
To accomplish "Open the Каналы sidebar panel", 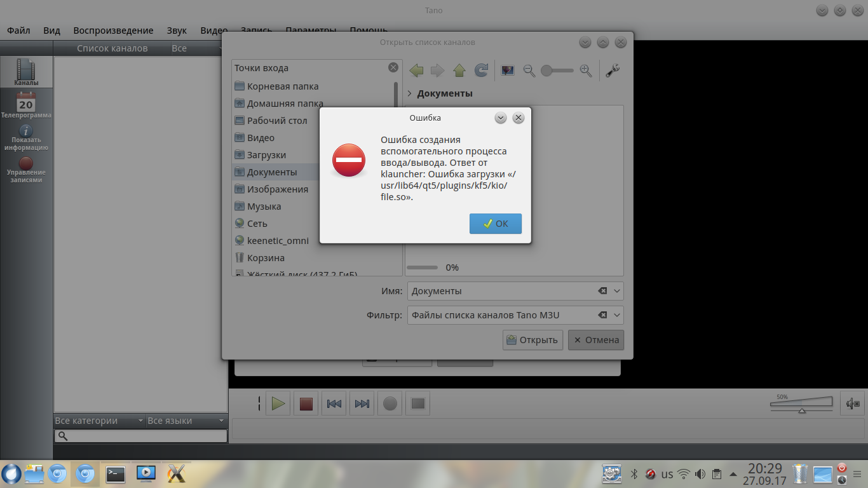I will click(x=26, y=72).
